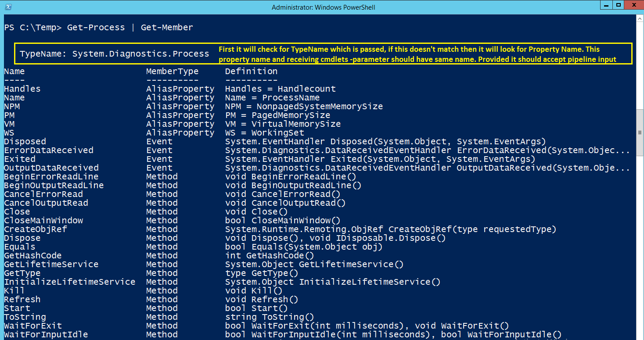Click the NPM = NonpagedSystemMemorySize definition
644x340 pixels.
point(304,106)
